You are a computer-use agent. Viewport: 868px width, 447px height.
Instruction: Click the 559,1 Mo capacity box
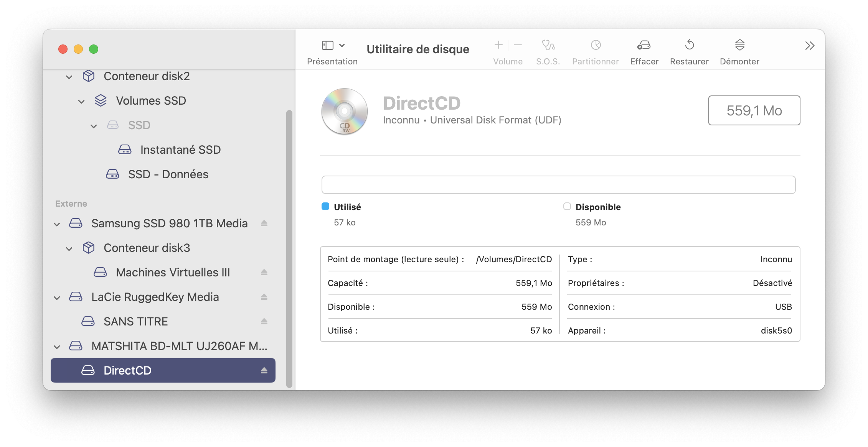point(754,110)
